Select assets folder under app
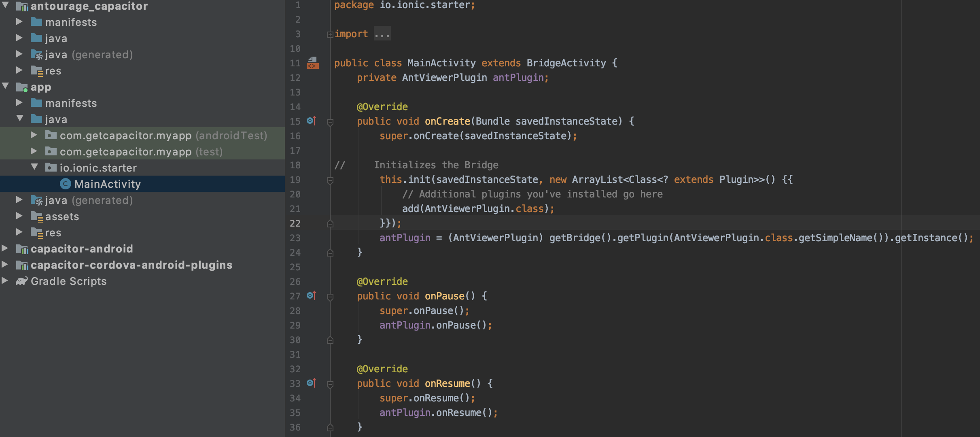980x437 pixels. [x=62, y=216]
